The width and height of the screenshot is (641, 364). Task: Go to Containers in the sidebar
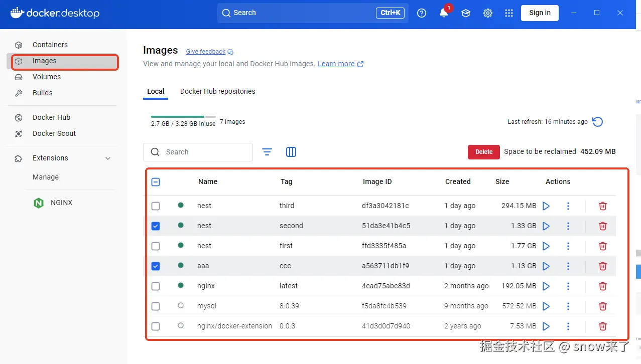[62, 45]
